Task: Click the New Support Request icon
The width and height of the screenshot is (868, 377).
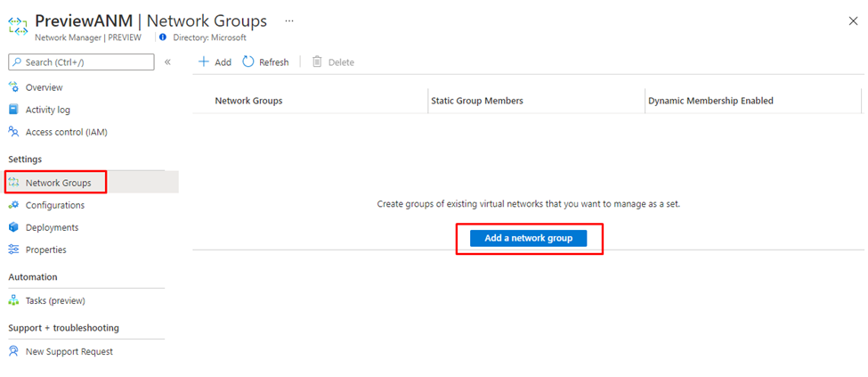Action: pyautogui.click(x=13, y=351)
